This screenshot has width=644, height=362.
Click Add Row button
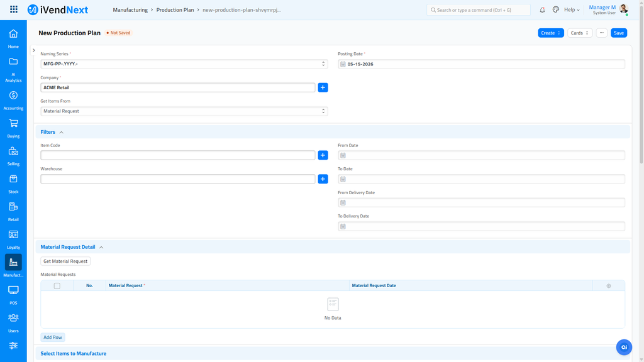tap(53, 337)
